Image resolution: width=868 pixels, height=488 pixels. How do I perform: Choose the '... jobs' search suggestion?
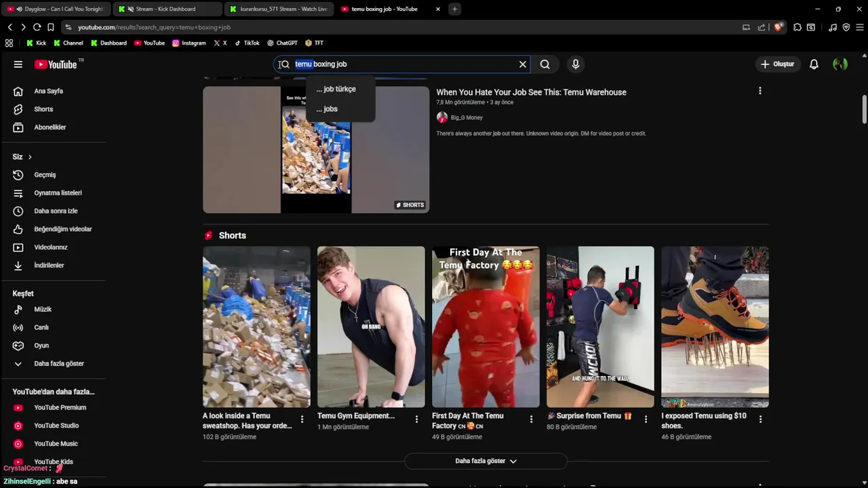point(340,108)
